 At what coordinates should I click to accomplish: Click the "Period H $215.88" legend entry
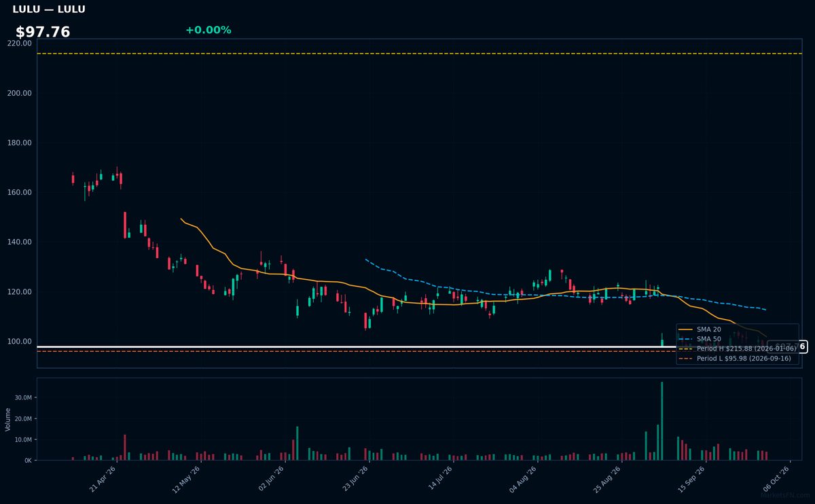738,348
